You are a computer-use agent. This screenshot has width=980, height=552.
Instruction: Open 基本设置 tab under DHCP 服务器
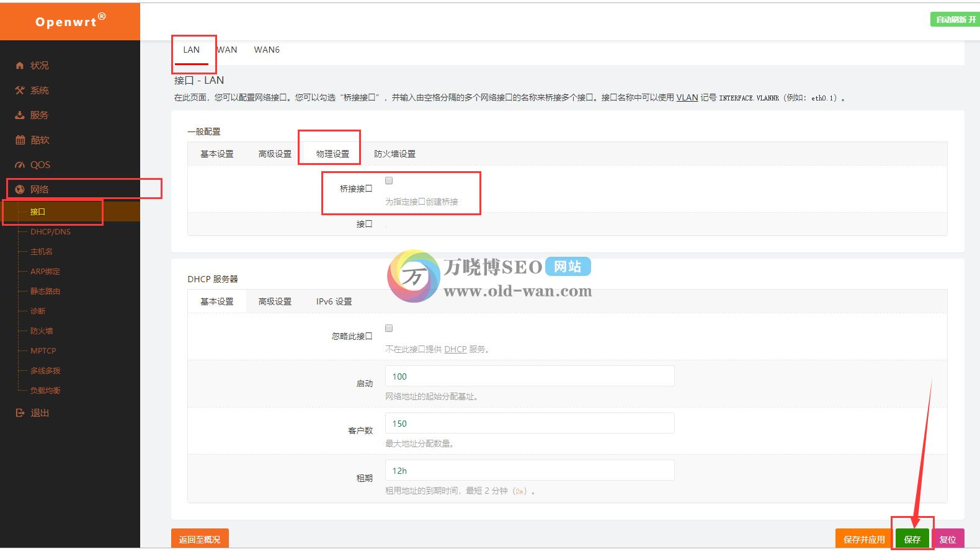pyautogui.click(x=217, y=301)
